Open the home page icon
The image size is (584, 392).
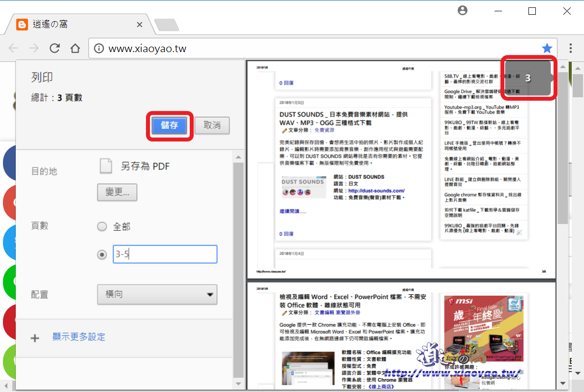pos(75,48)
